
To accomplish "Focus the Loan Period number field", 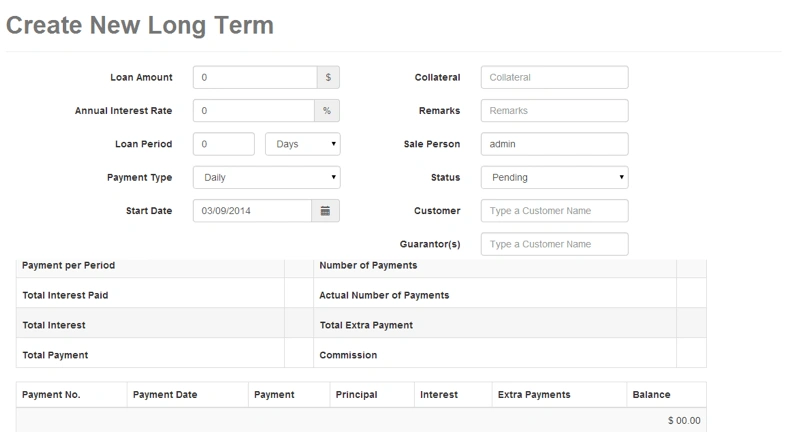I will (x=224, y=144).
